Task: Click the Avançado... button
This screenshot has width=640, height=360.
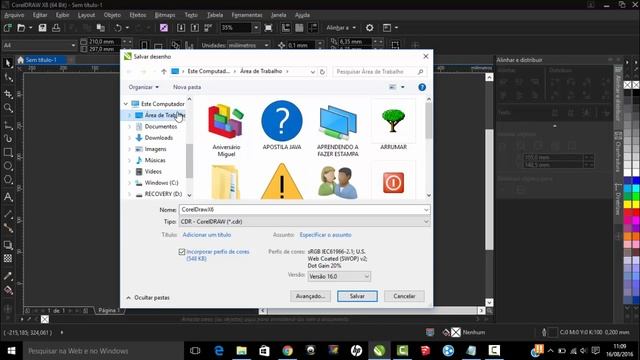Action: 310,296
